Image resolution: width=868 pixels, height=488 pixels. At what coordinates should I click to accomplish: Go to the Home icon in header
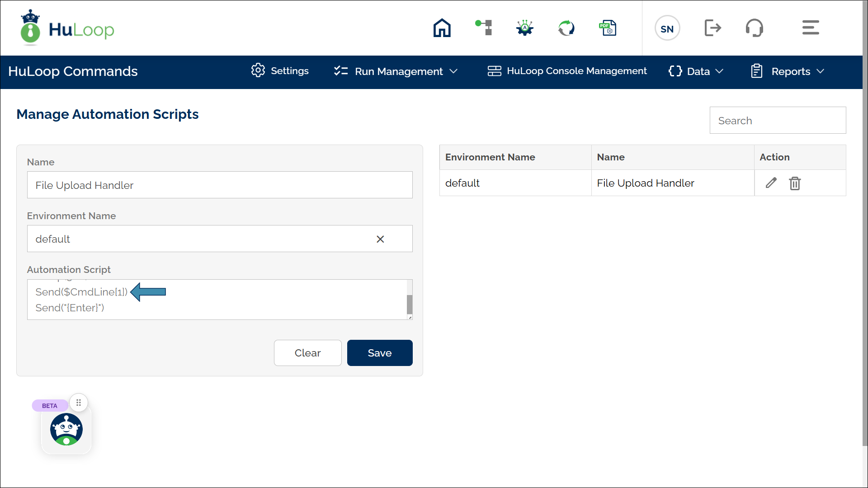(x=442, y=28)
